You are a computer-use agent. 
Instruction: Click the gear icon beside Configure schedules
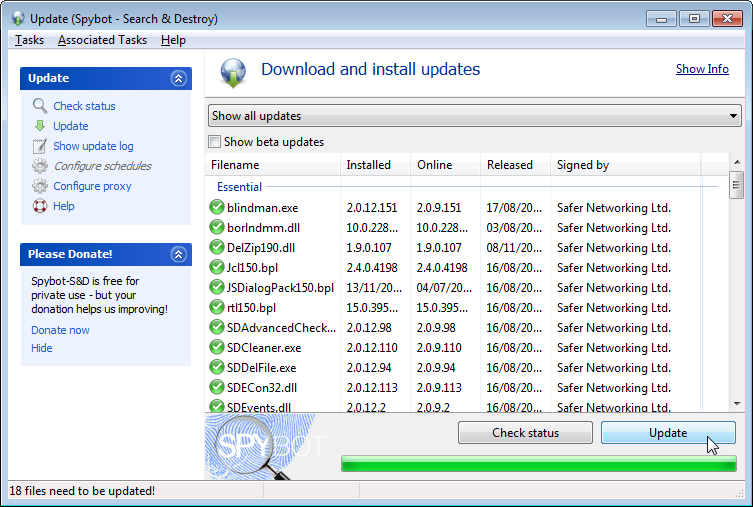(40, 166)
